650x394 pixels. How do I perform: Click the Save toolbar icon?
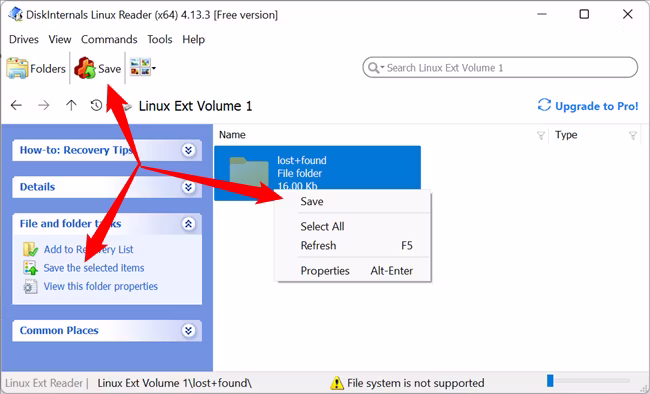[x=85, y=68]
